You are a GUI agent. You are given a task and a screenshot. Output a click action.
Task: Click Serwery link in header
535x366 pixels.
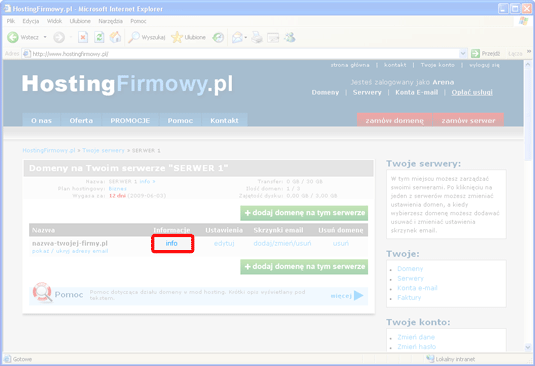[x=367, y=92]
